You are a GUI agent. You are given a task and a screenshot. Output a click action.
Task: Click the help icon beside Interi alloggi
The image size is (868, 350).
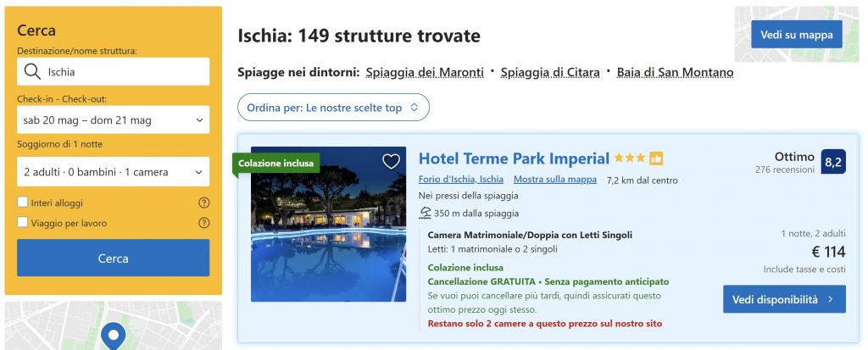click(x=203, y=203)
